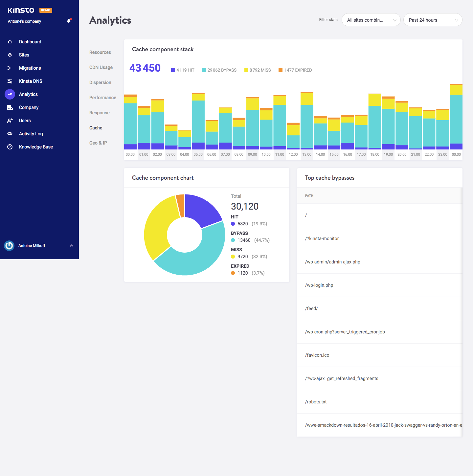
Task: Open the Sites section icon
Action: click(10, 55)
